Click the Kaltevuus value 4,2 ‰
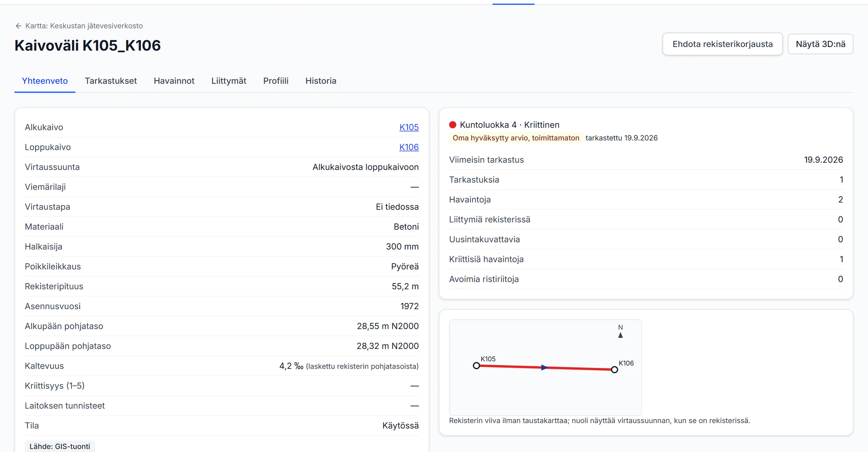The image size is (868, 452). 291,366
